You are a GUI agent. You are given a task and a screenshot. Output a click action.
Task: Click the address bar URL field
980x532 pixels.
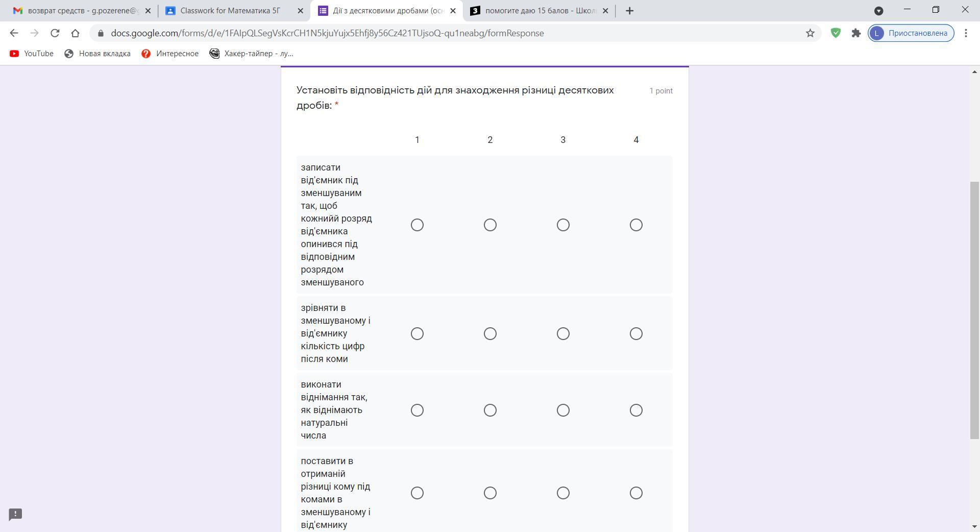point(327,33)
